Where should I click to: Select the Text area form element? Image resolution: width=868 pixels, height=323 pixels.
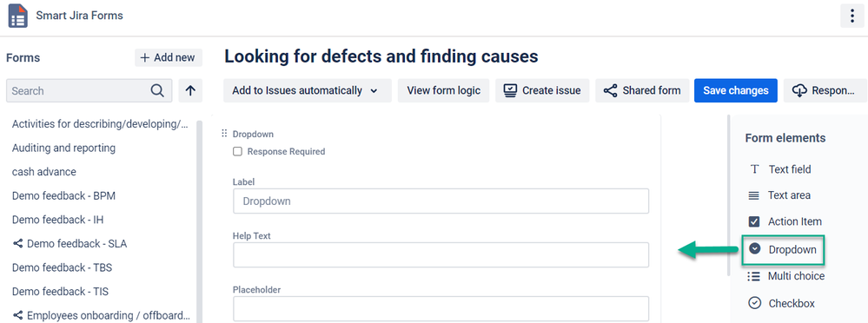tap(779, 195)
